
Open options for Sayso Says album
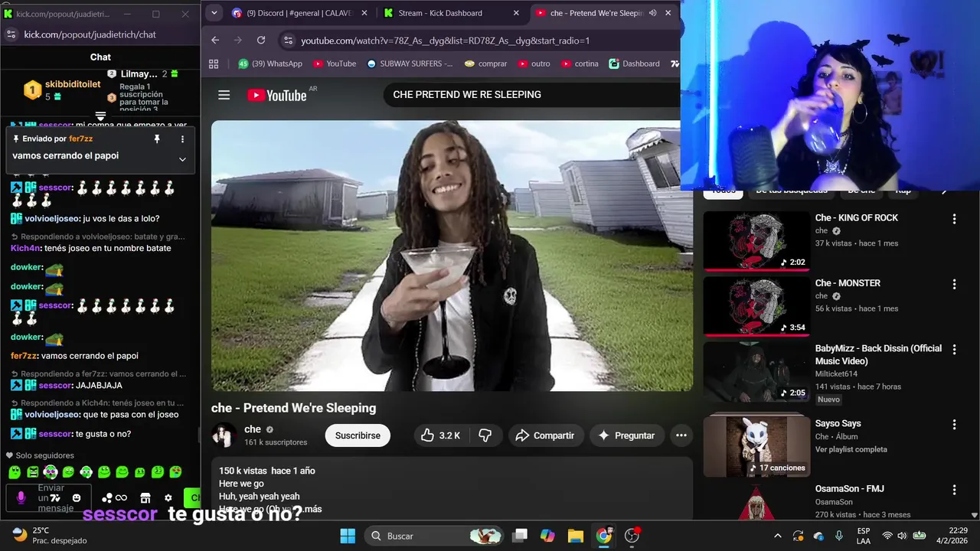(x=954, y=425)
